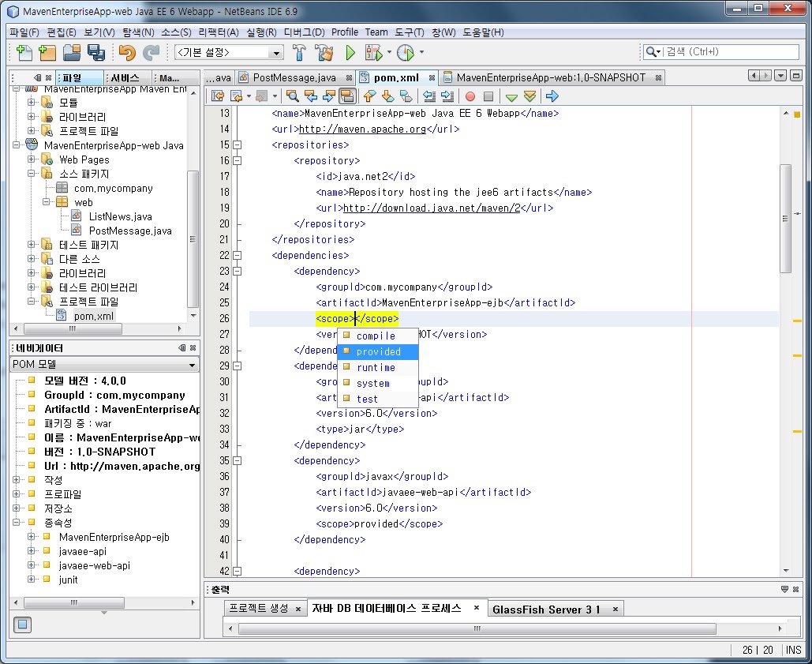Open the 리팩터(A) menu
The width and height of the screenshot is (812, 664).
219,32
